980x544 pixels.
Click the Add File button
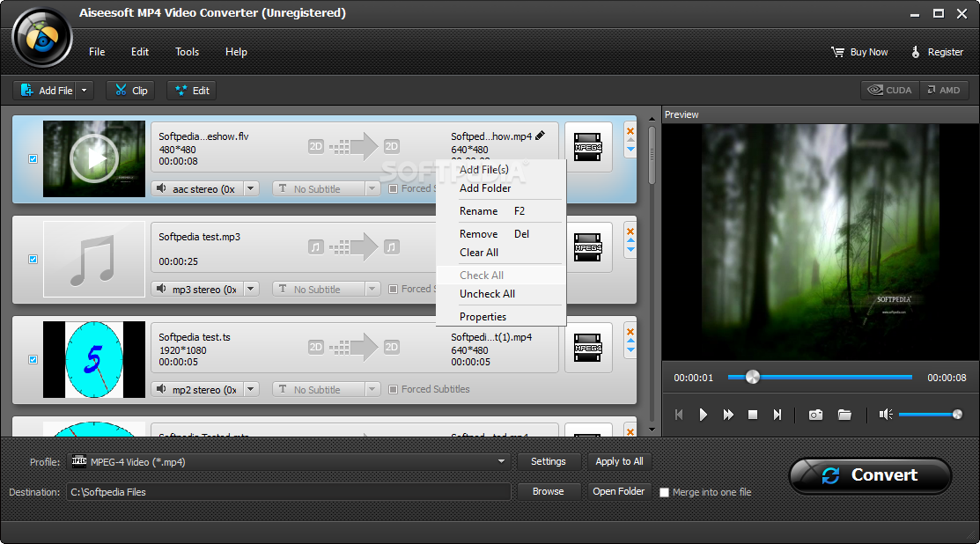click(x=45, y=91)
